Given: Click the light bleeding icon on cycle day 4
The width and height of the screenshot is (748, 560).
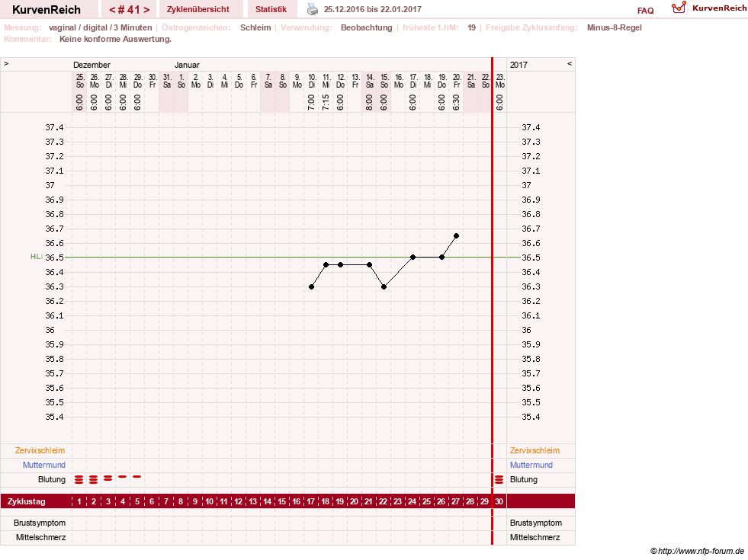Looking at the screenshot, I should click(123, 477).
